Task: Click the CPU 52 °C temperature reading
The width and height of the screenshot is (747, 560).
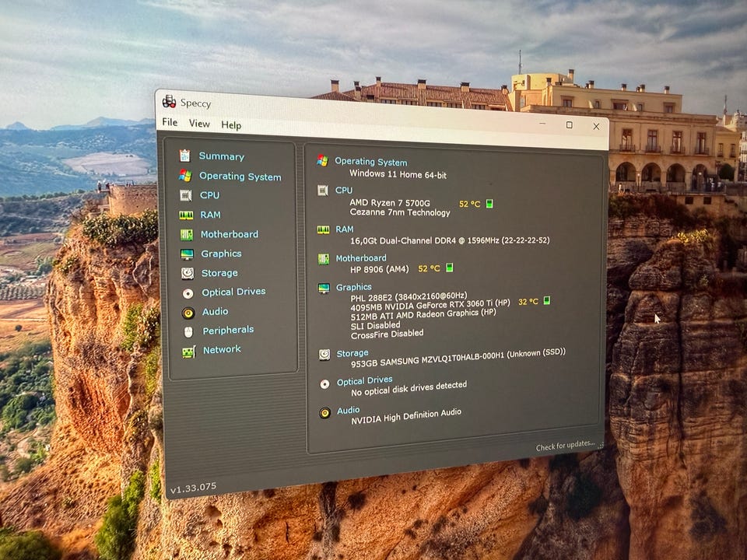Action: click(x=469, y=204)
